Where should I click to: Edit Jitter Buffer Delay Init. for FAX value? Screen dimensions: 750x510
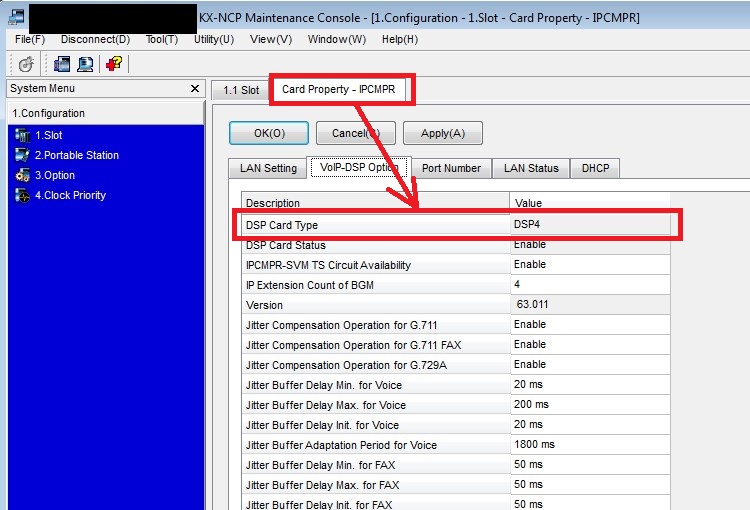pyautogui.click(x=590, y=504)
